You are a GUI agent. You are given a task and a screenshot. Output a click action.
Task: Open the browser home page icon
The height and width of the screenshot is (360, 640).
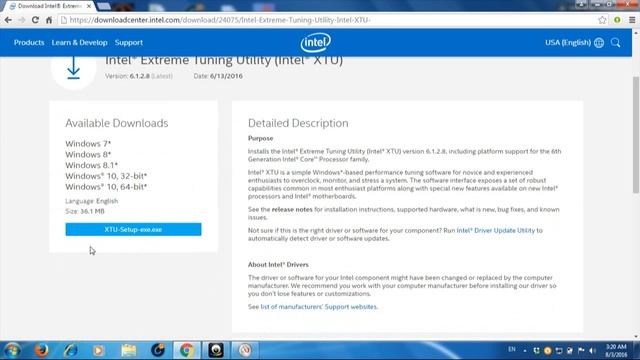point(49,20)
